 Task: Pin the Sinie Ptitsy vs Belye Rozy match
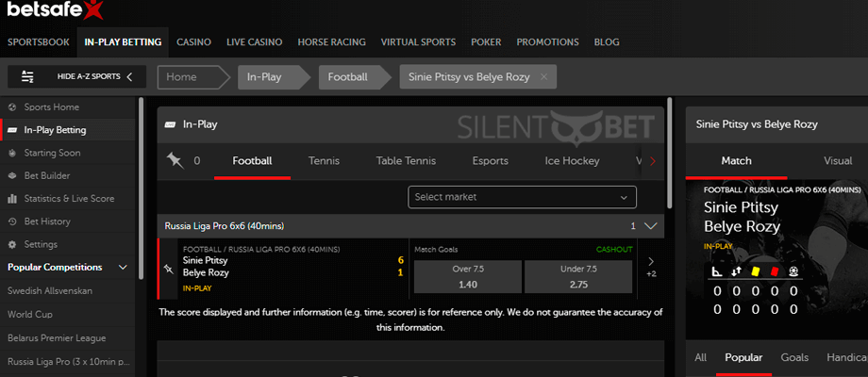pyautogui.click(x=168, y=269)
